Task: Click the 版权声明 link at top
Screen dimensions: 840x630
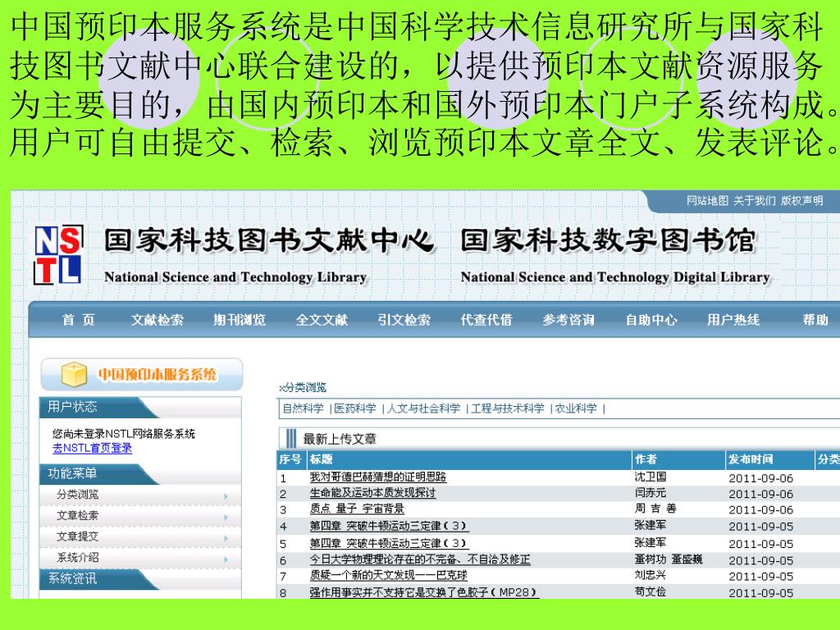Action: click(x=802, y=201)
